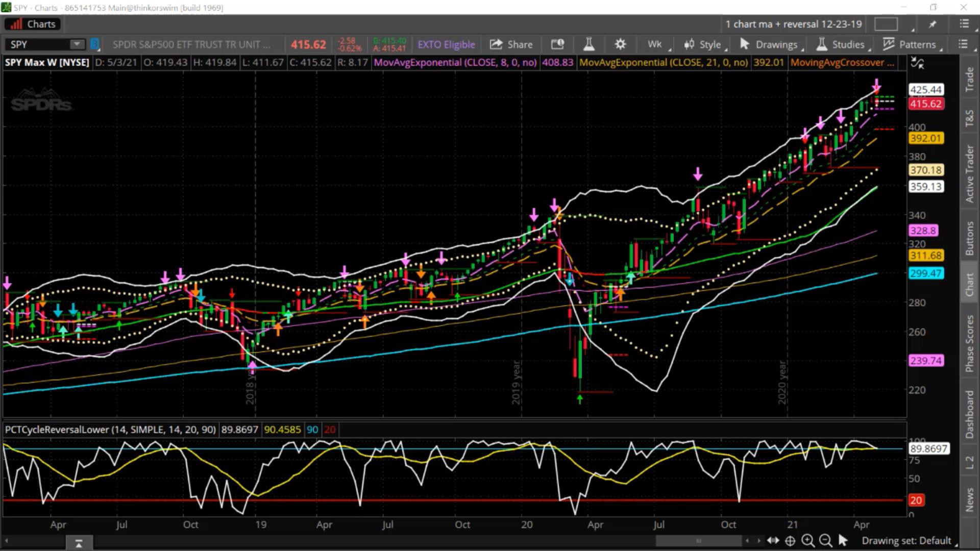This screenshot has width=980, height=551.
Task: Click the MovingAvgCrossover study label
Action: (x=842, y=62)
